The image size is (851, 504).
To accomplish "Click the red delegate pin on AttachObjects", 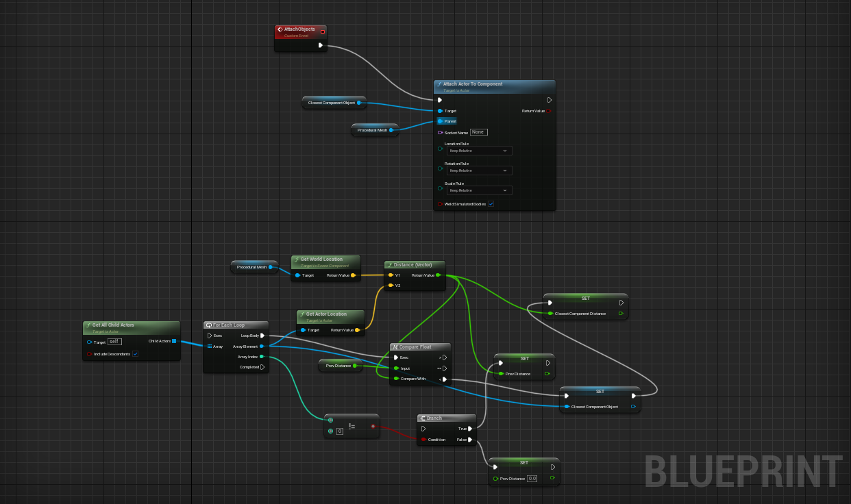I will pyautogui.click(x=323, y=31).
